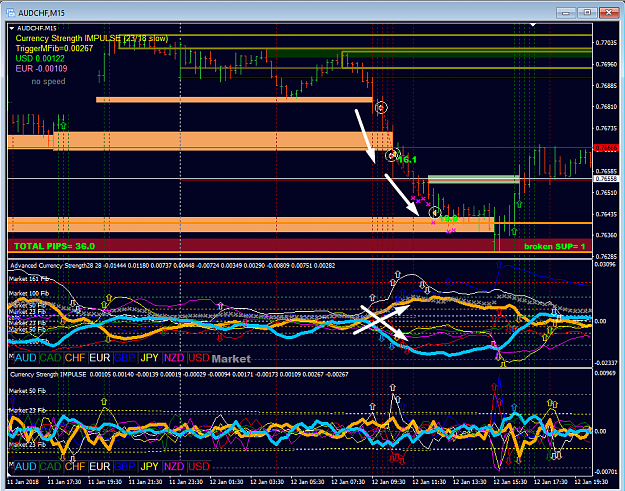Image resolution: width=625 pixels, height=491 pixels.
Task: Select NZD in the IMPULSE panel legend
Action: (x=174, y=466)
